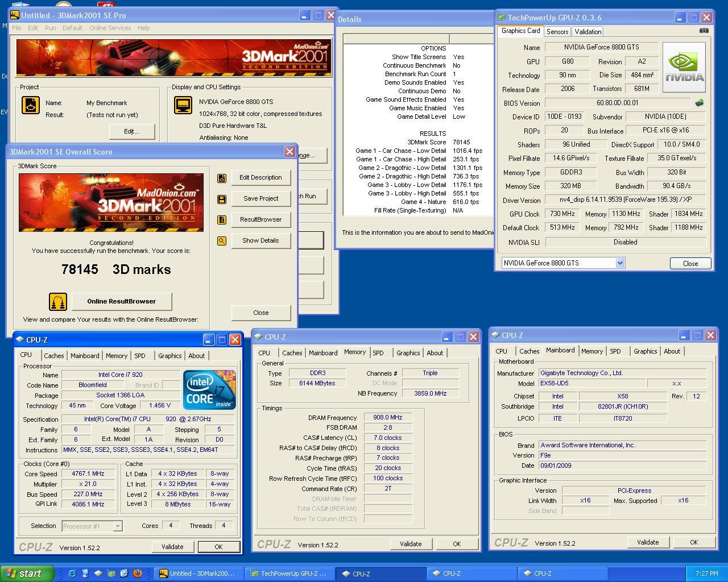728x582 pixels.
Task: Click the CPU-Z quick launch icon
Action: (x=98, y=573)
